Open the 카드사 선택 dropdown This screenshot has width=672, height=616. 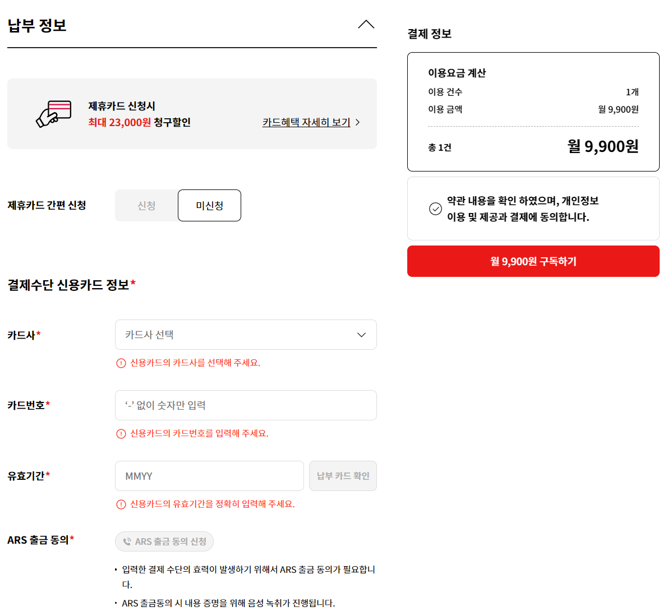point(246,335)
